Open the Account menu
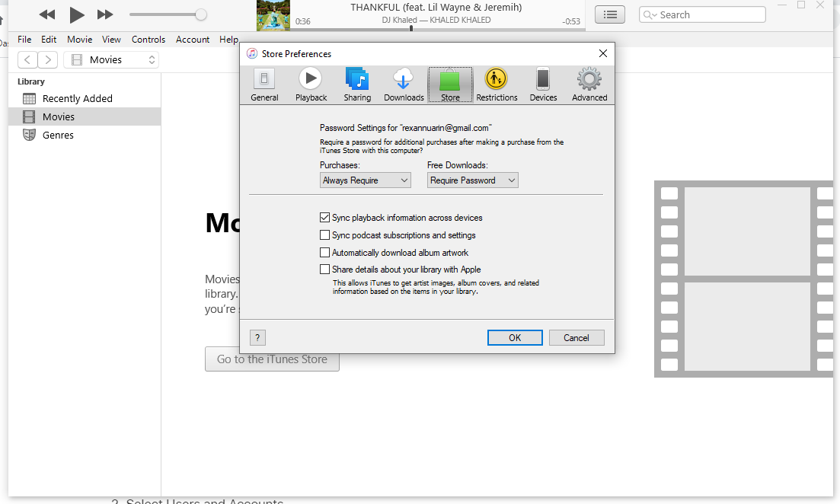Image resolution: width=840 pixels, height=504 pixels. 193,40
